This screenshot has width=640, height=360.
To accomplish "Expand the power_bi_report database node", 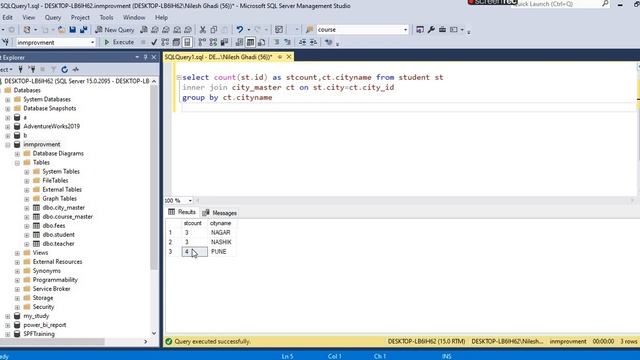I will tap(8, 325).
